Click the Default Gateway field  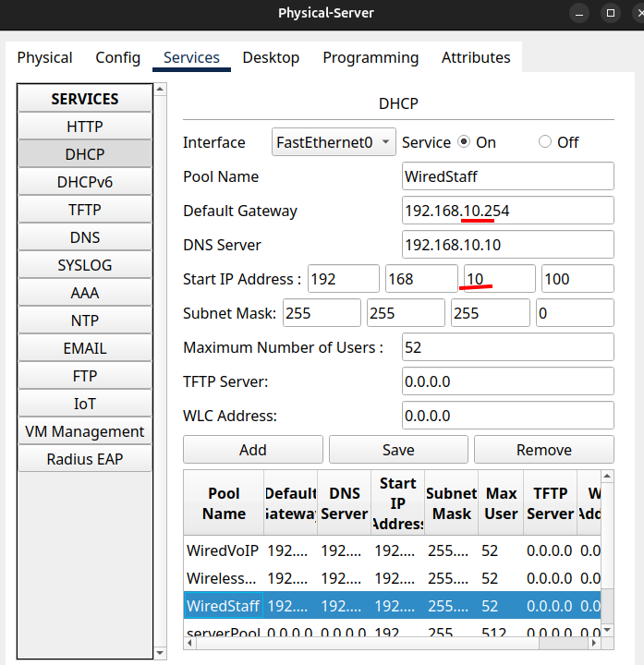click(x=508, y=211)
